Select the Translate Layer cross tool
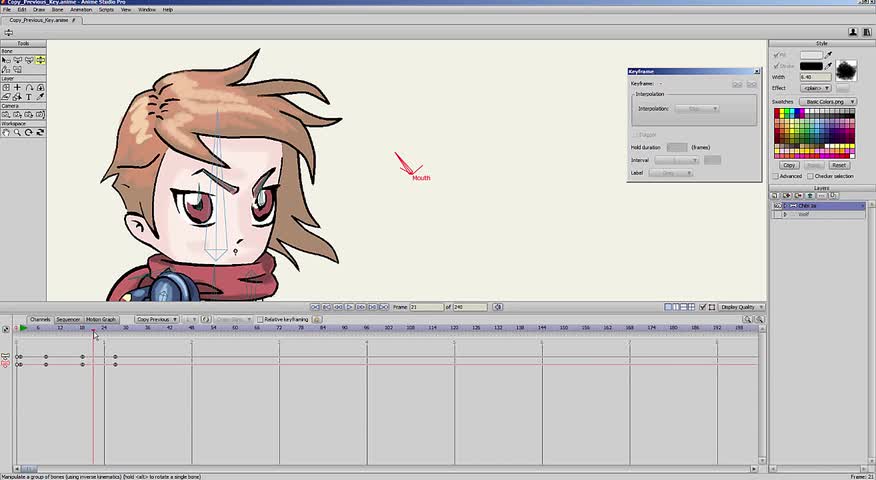Screen dimensions: 876x480 point(17,88)
